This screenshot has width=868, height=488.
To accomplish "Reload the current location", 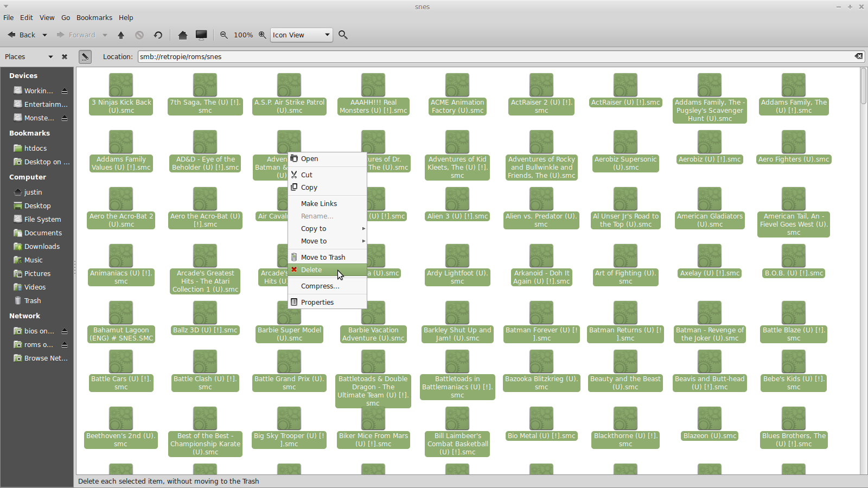I will pyautogui.click(x=158, y=35).
